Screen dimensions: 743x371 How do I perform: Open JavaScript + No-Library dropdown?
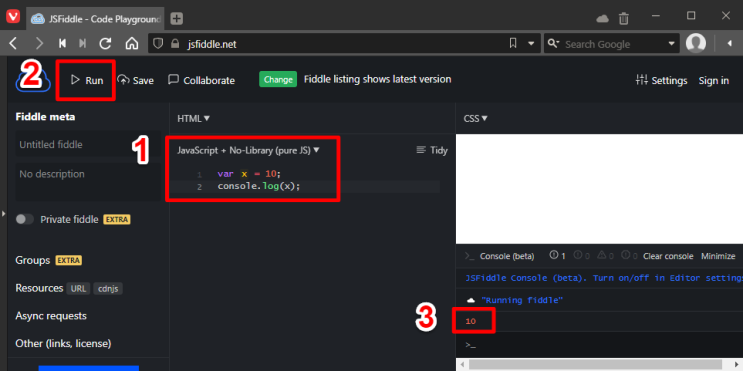click(x=248, y=150)
